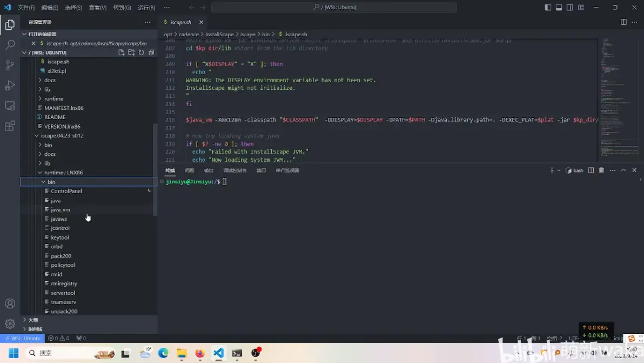Close the iscape.sh editor tab
The image size is (644, 363).
point(201,22)
